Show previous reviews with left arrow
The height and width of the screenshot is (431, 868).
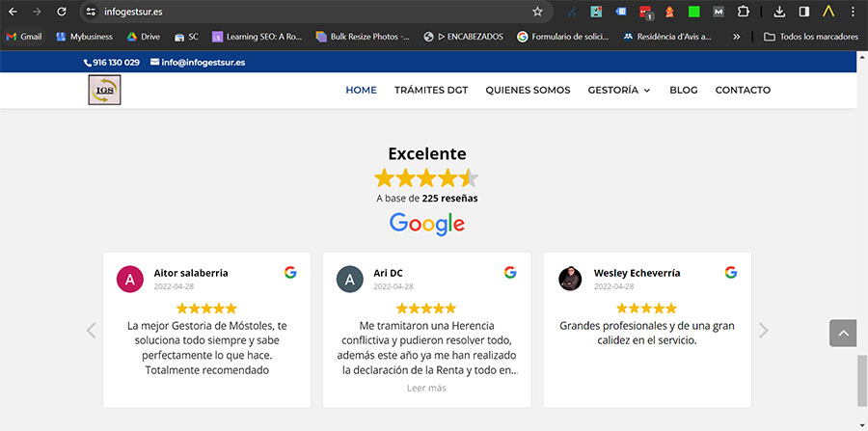click(92, 331)
